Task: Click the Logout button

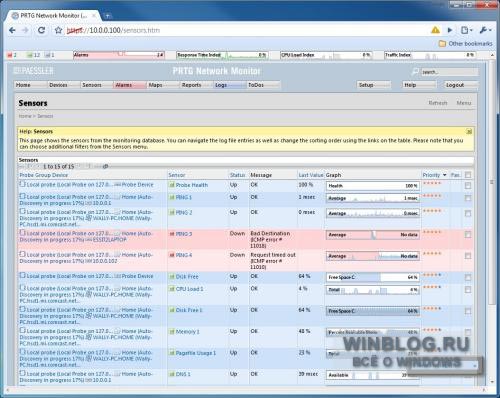Action: click(461, 85)
